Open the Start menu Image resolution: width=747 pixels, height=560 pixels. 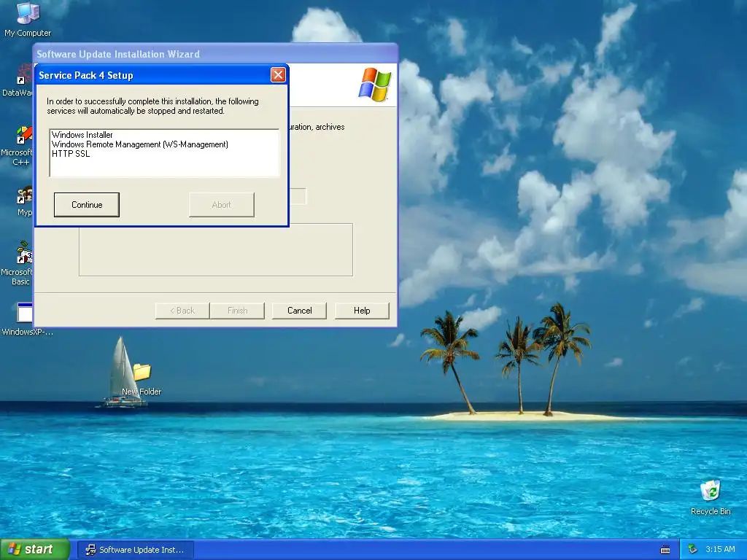(x=35, y=550)
